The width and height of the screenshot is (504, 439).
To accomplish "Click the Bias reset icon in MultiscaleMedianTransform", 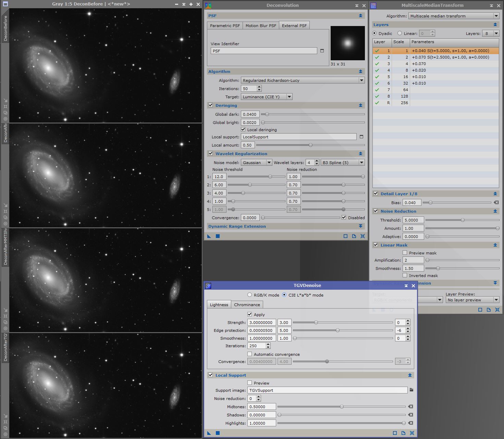I will (496, 203).
